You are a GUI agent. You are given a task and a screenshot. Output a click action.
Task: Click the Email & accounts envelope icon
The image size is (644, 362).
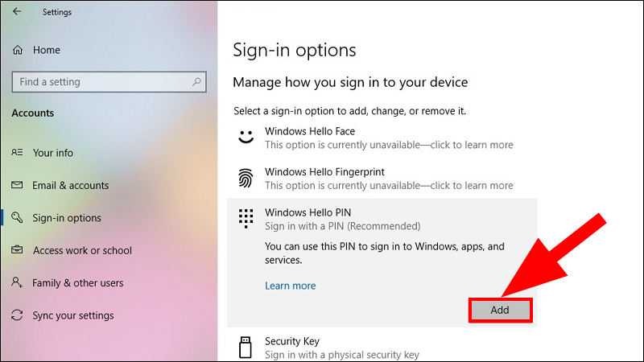pyautogui.click(x=17, y=186)
